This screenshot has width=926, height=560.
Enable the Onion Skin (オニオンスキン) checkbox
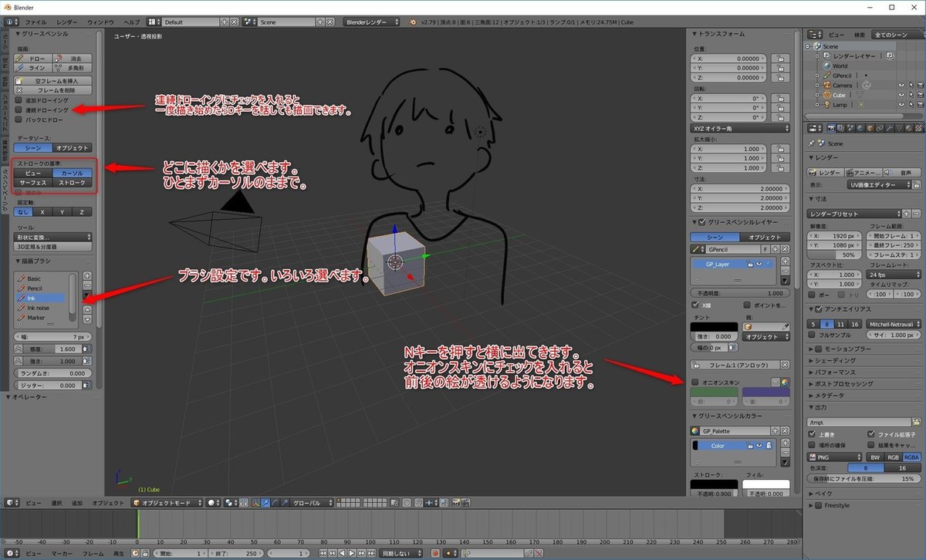pyautogui.click(x=695, y=382)
